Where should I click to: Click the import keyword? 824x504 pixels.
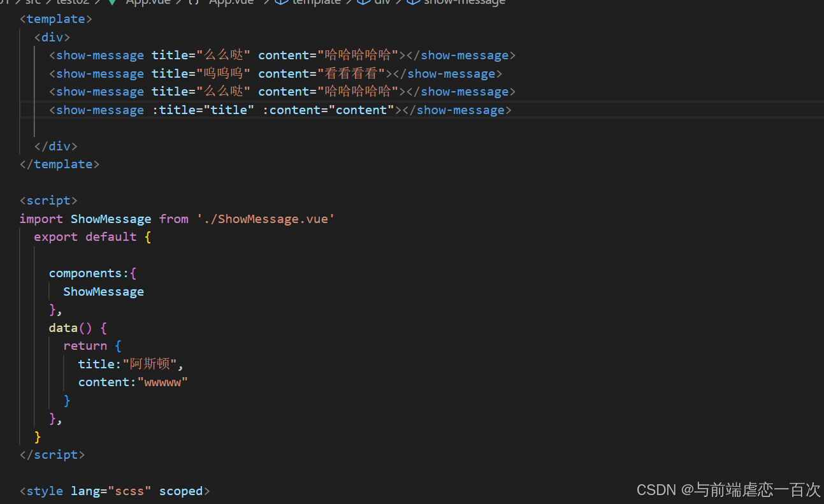coord(41,219)
